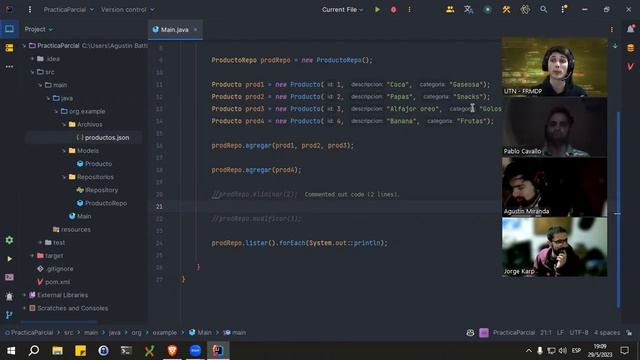Collapse the src folder in project tree
Viewport: 640px width, 360px height.
click(x=32, y=72)
